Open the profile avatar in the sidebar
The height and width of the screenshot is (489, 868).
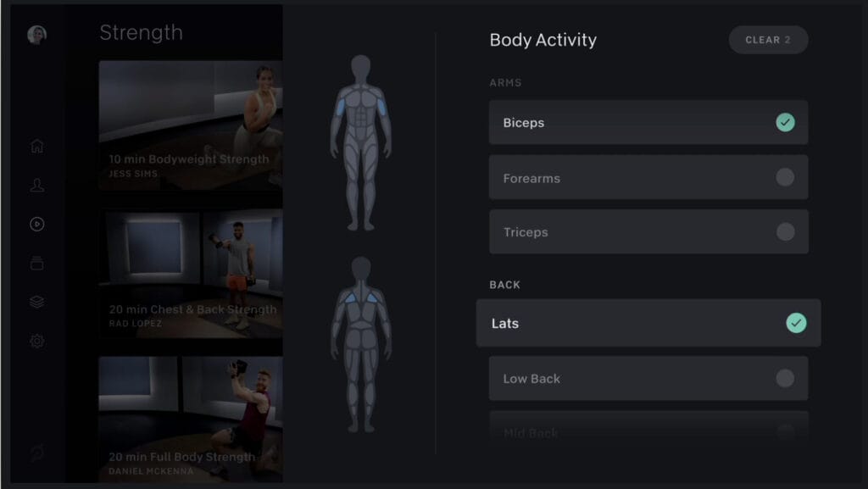[37, 35]
